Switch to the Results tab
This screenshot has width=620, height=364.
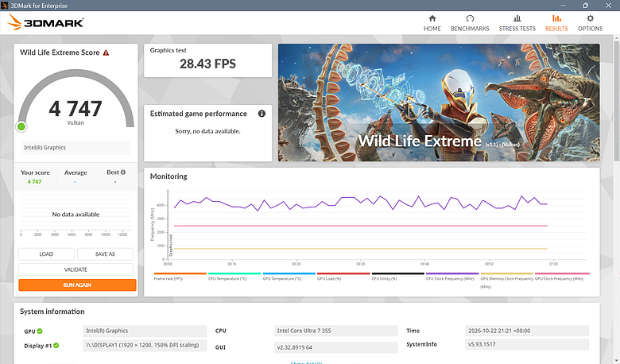[x=556, y=23]
